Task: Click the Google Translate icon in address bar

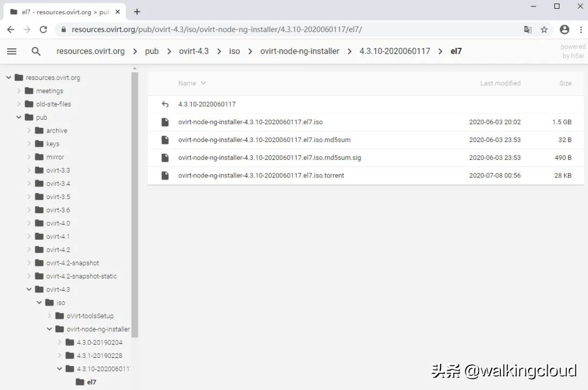Action: [x=528, y=29]
